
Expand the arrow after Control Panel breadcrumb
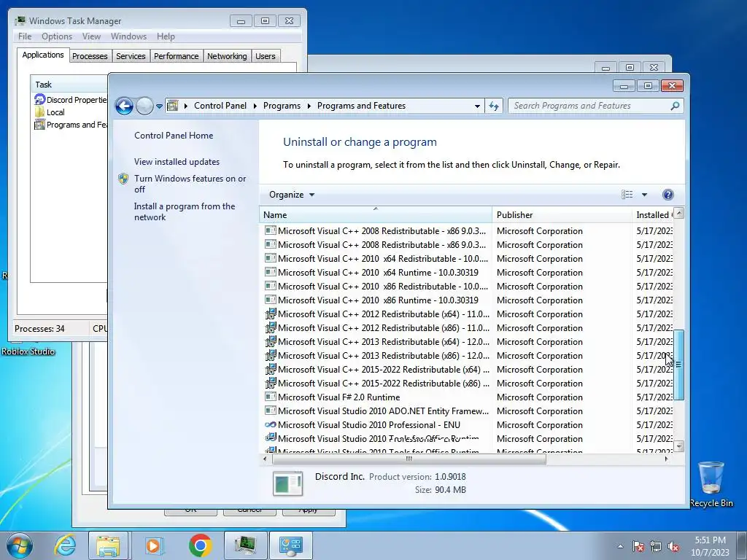[255, 106]
